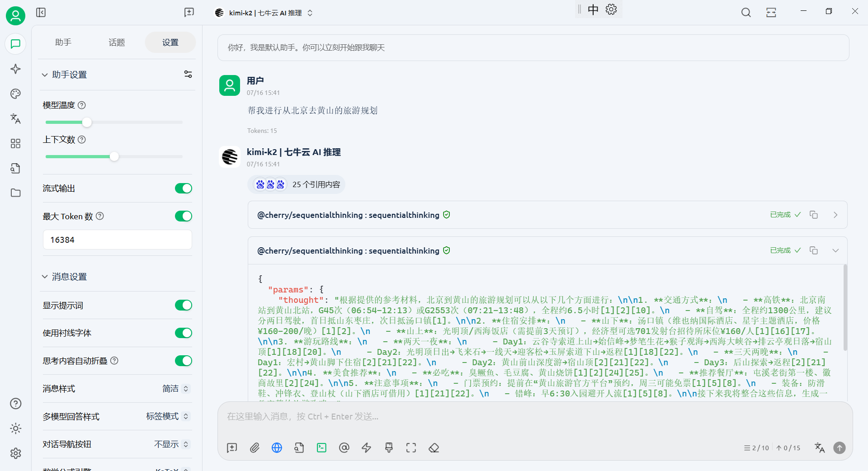Switch to the 话题 tab

(x=117, y=42)
